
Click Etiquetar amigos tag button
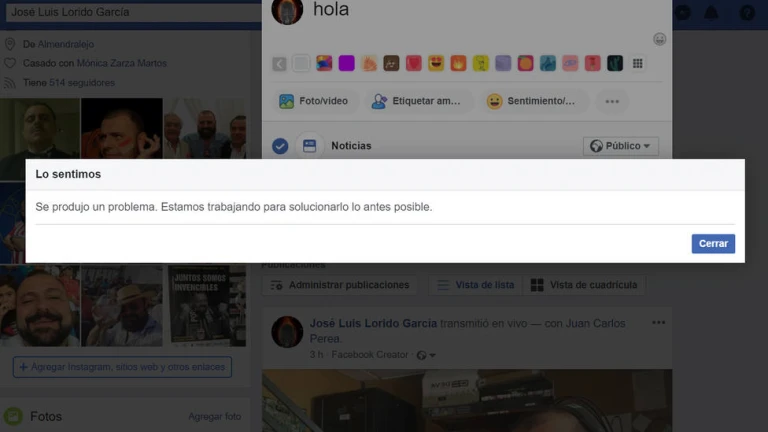coord(416,101)
